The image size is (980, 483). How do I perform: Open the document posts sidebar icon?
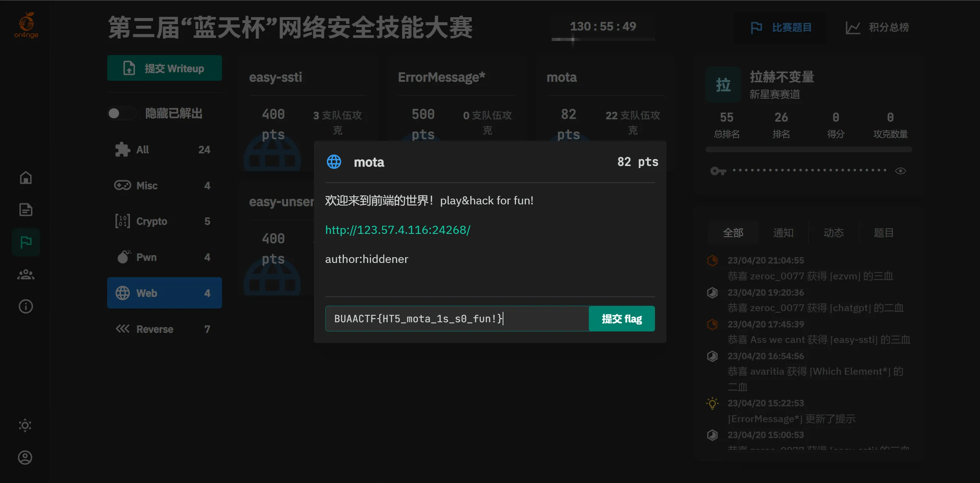click(26, 210)
